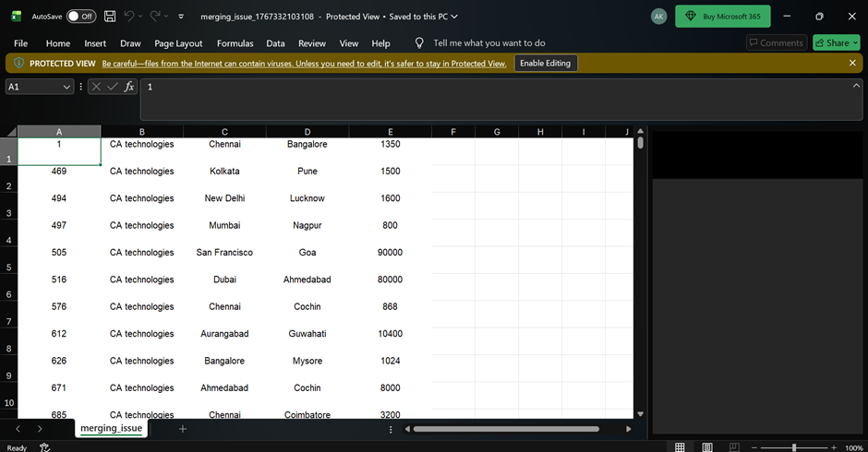Click the Save floppy disk icon
The height and width of the screenshot is (452, 868).
[110, 17]
